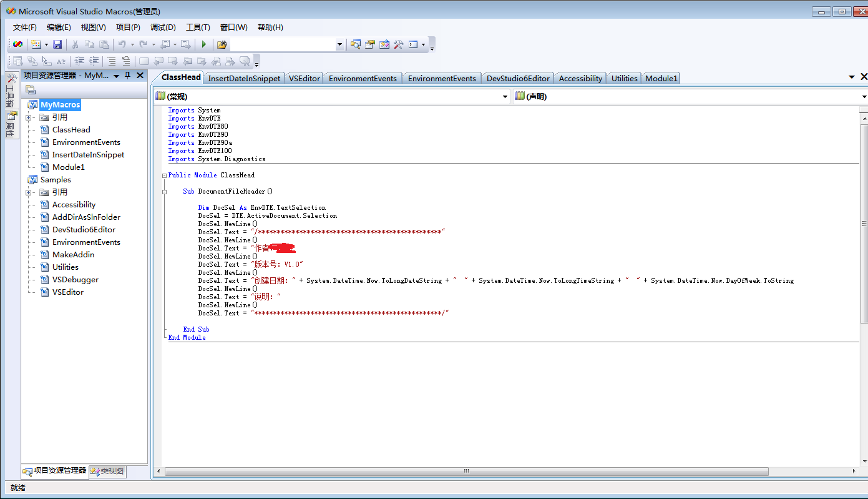The width and height of the screenshot is (868, 499).
Task: Open Object Browser toolbar icon
Action: (x=384, y=44)
